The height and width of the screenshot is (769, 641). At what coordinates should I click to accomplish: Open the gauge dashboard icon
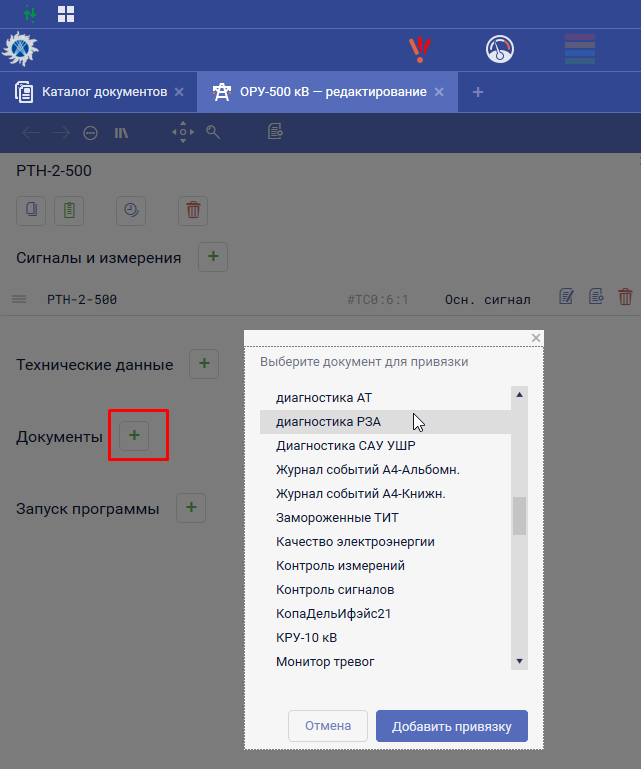point(499,49)
